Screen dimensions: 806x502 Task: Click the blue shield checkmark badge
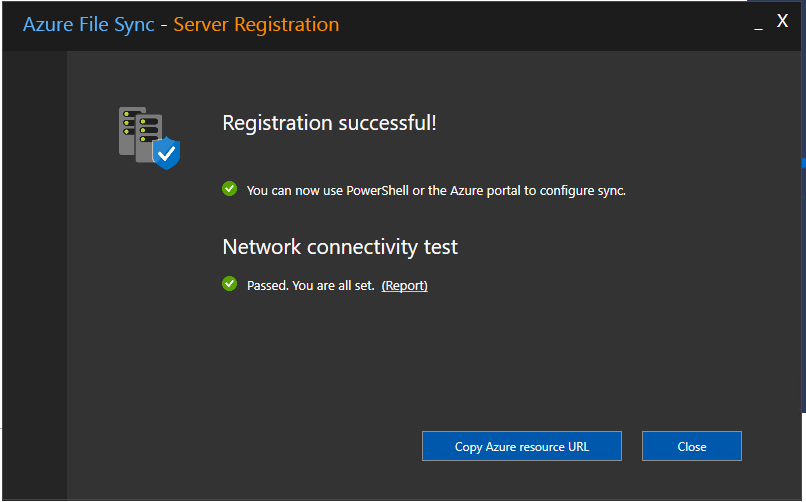166,153
